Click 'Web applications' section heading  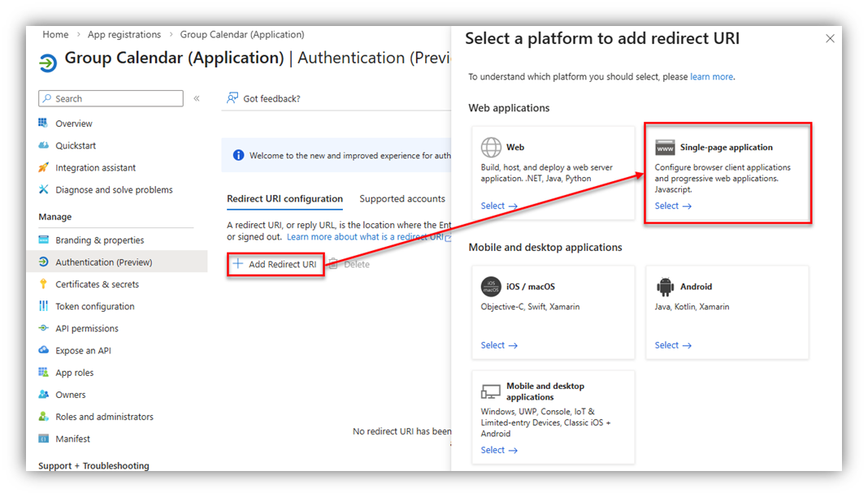(509, 108)
